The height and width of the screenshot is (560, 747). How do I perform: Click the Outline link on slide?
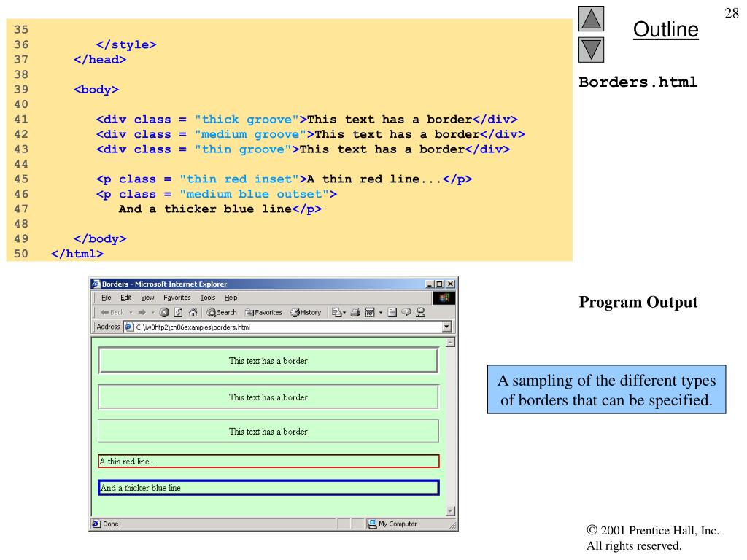[665, 30]
